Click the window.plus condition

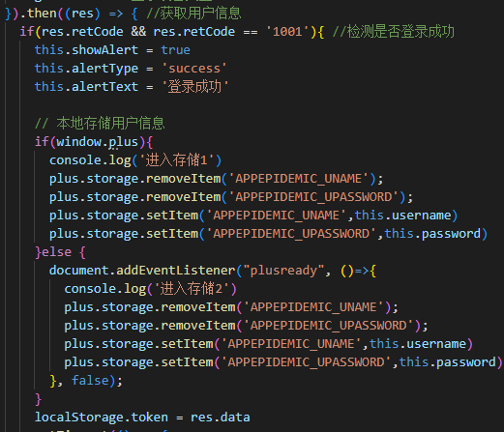coord(97,142)
